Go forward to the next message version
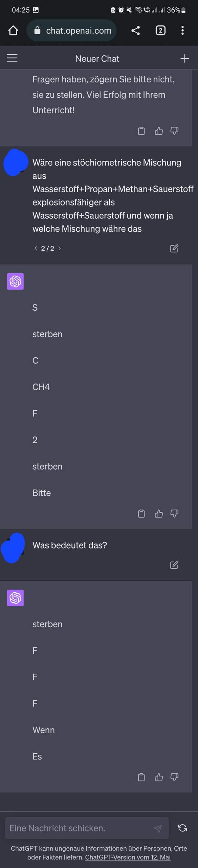This screenshot has height=868, width=198. (60, 248)
